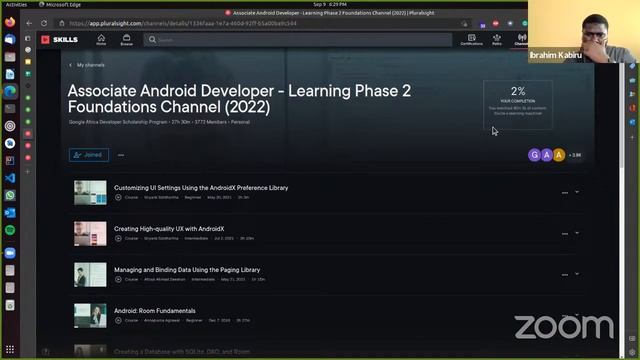Open more options for Creating High-quality UX course

(565, 234)
